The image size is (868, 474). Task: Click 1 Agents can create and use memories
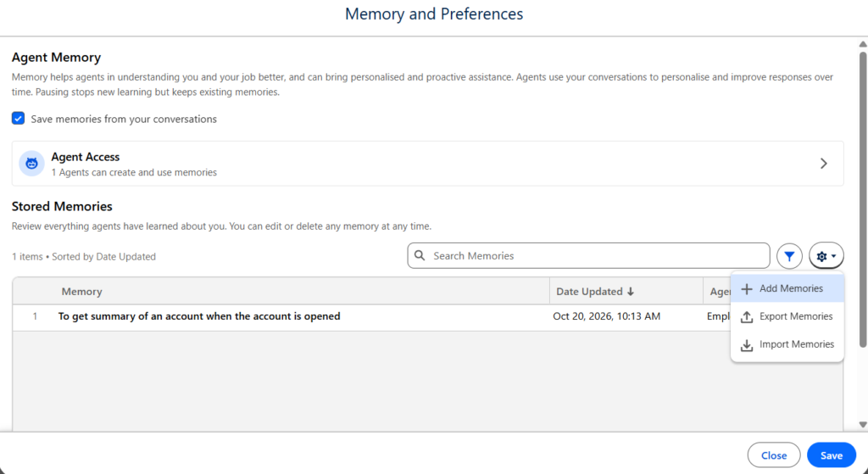point(134,172)
